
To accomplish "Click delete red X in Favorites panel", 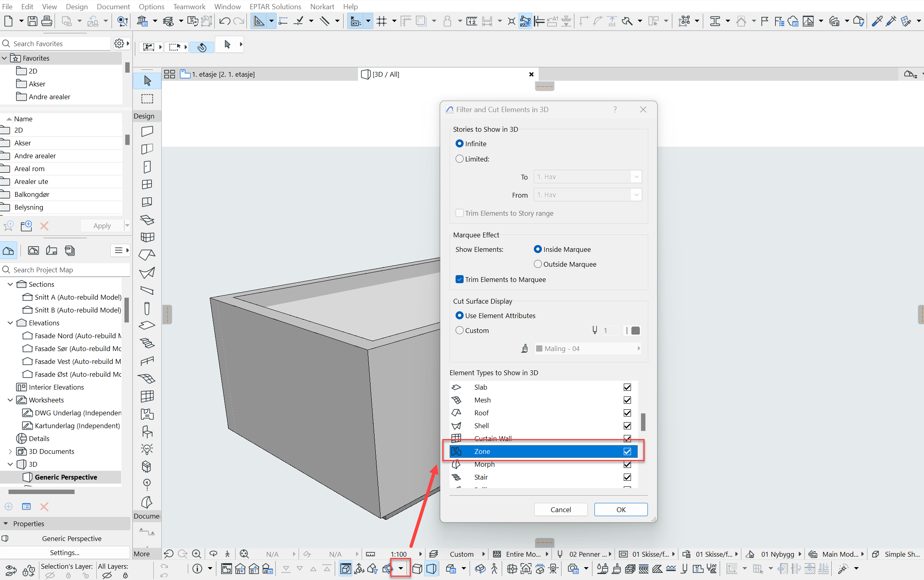I will pos(44,226).
